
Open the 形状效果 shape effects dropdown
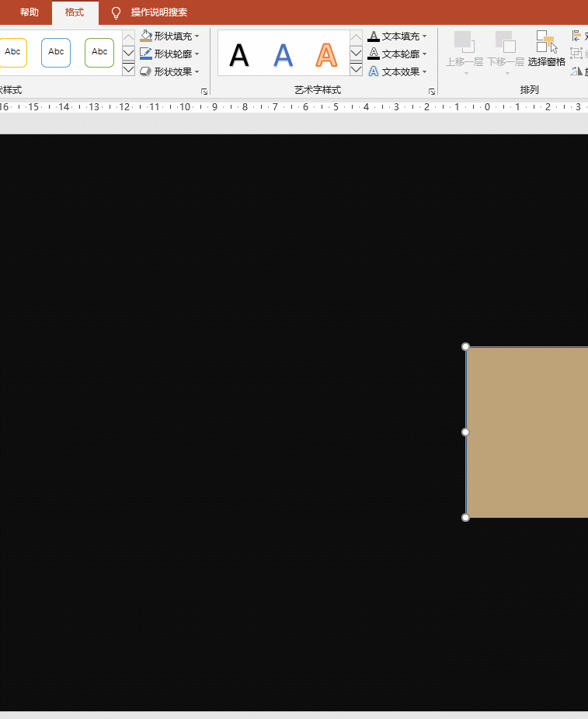(x=170, y=71)
